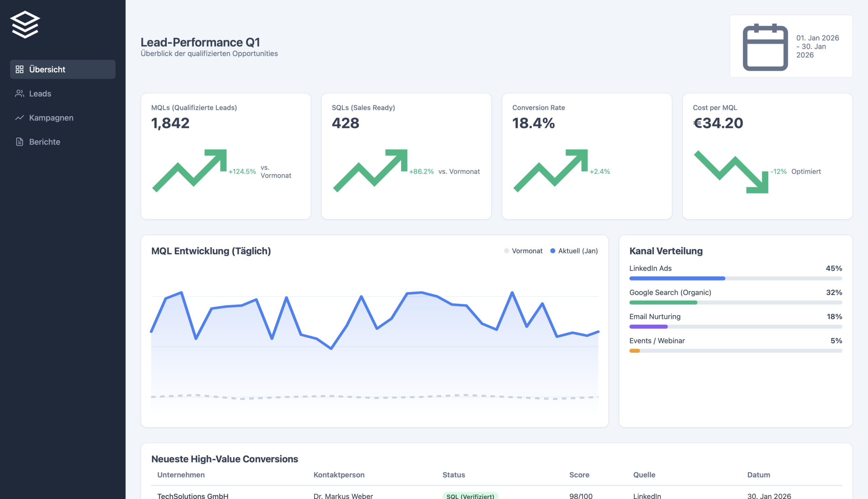This screenshot has height=499, width=868.
Task: Open the Berichte page
Action: pos(44,142)
